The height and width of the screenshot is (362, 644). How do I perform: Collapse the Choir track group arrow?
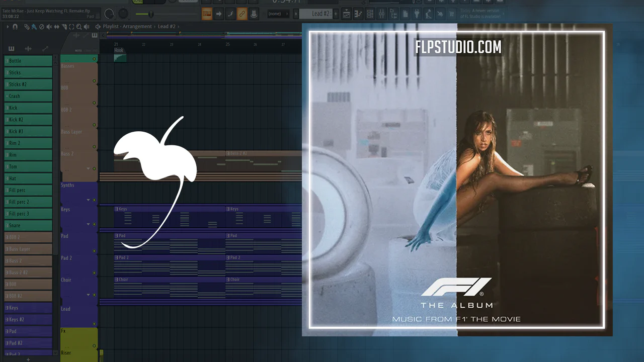[88, 295]
